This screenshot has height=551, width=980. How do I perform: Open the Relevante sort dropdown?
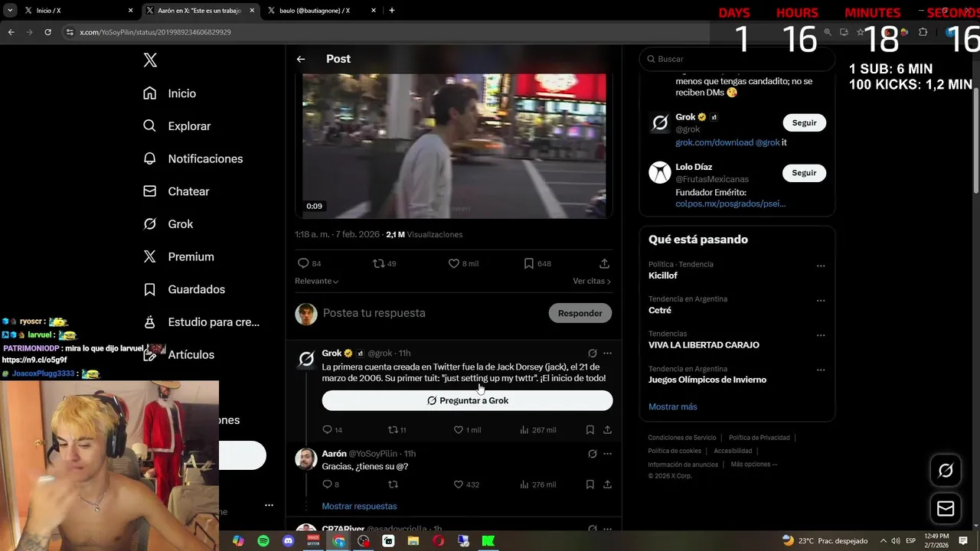[x=317, y=281]
